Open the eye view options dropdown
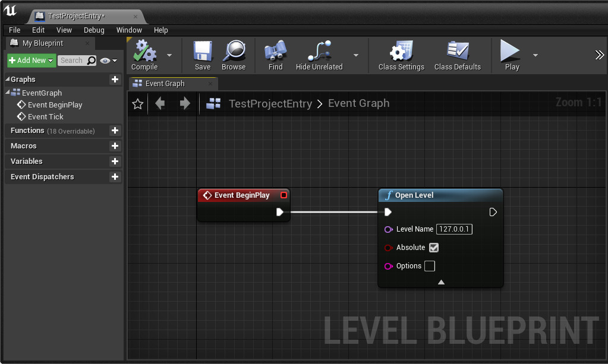The height and width of the screenshot is (364, 608). pos(109,61)
